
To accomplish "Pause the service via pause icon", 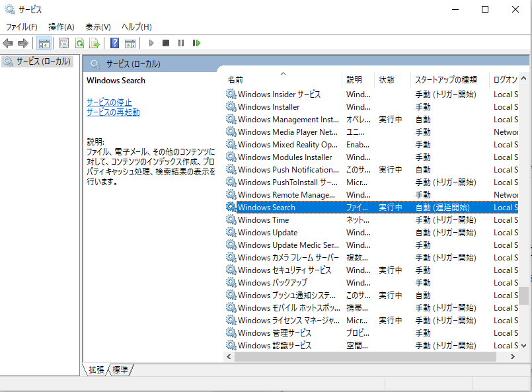I will pos(181,43).
